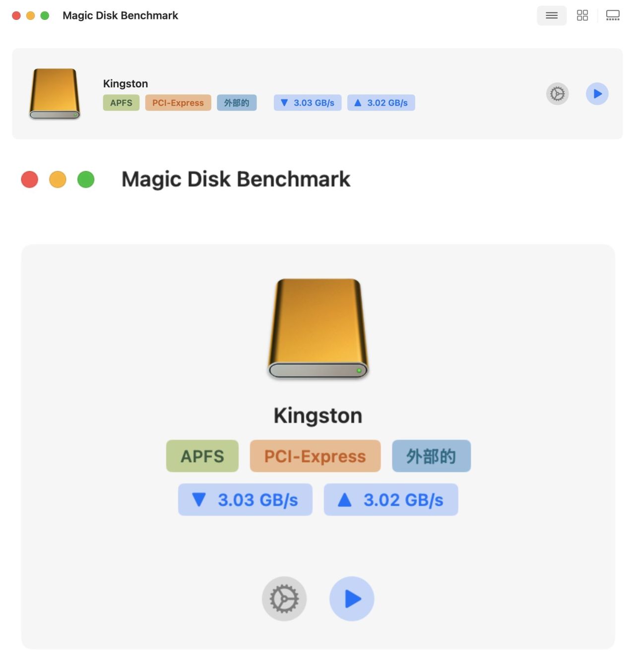Click the large 外部的 tag in card

click(431, 456)
